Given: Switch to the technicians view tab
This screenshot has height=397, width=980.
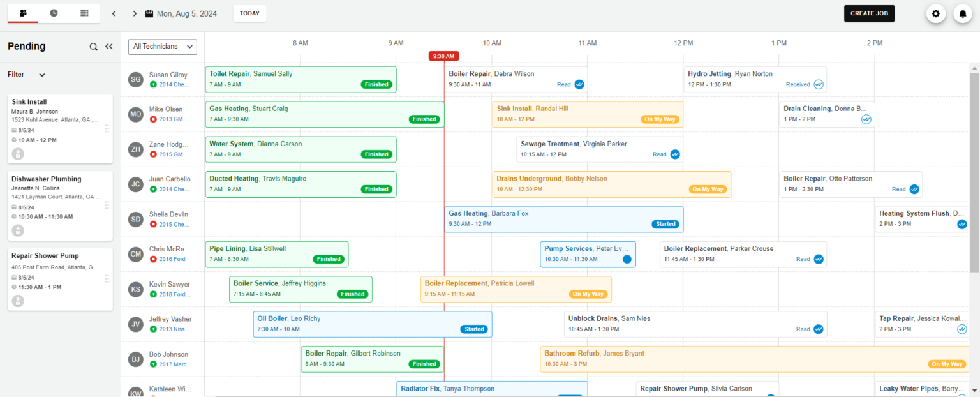Looking at the screenshot, I should [x=23, y=13].
